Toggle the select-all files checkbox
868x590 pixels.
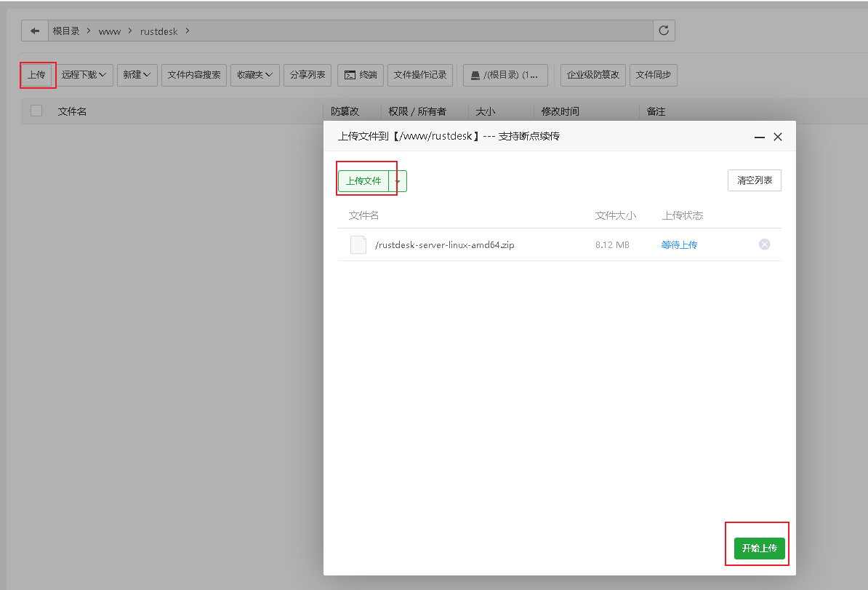pos(36,111)
